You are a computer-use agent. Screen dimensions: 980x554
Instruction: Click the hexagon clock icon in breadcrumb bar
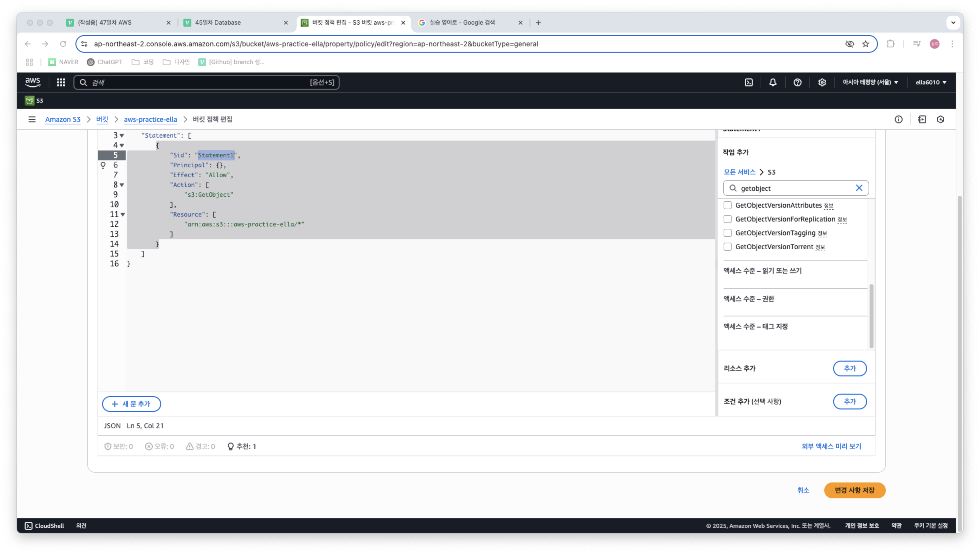(940, 119)
